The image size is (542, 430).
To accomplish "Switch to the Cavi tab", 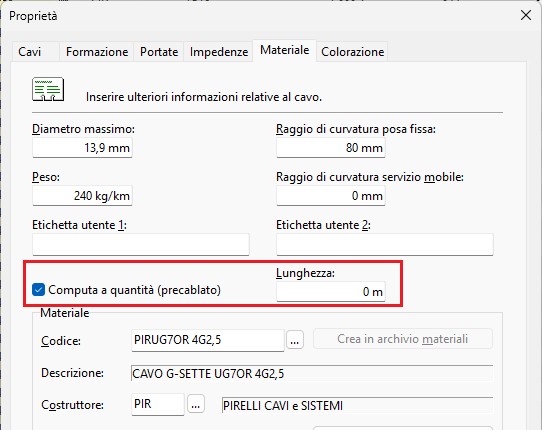I will click(29, 52).
